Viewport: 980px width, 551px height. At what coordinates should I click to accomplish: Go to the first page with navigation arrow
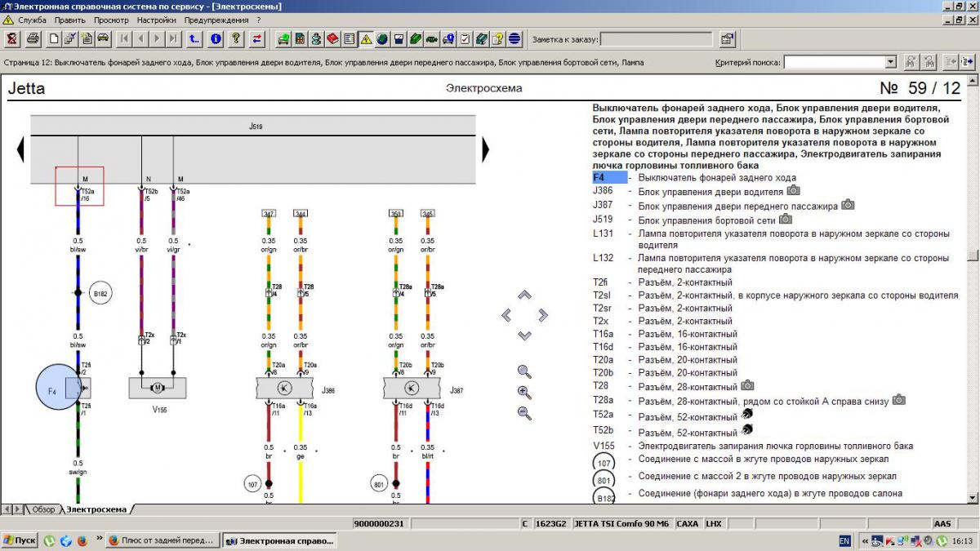(x=124, y=38)
